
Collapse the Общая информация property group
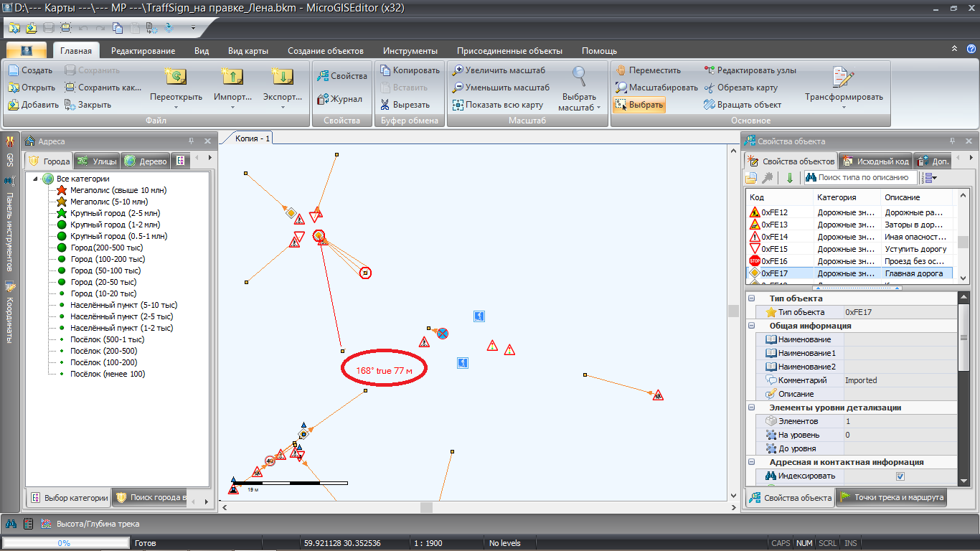752,326
